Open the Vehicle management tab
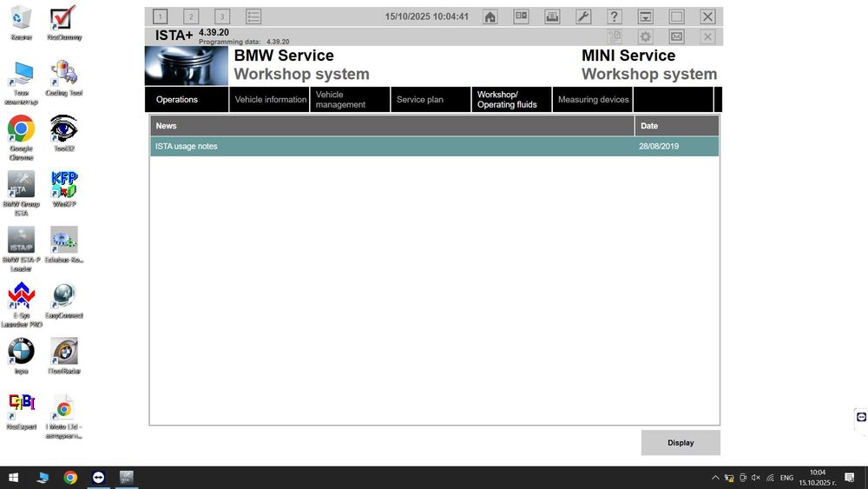868x489 pixels. coord(350,100)
